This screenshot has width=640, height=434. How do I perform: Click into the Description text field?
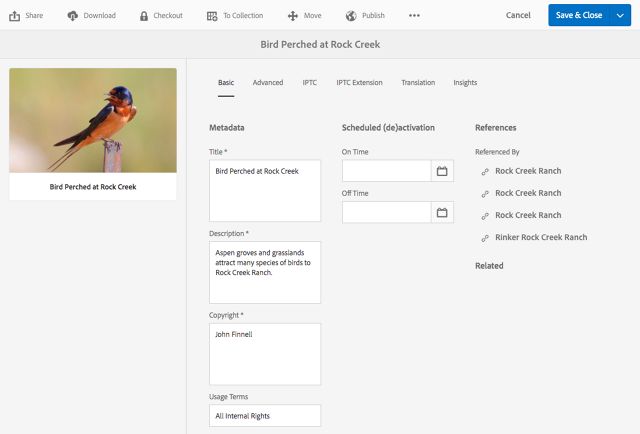click(265, 272)
